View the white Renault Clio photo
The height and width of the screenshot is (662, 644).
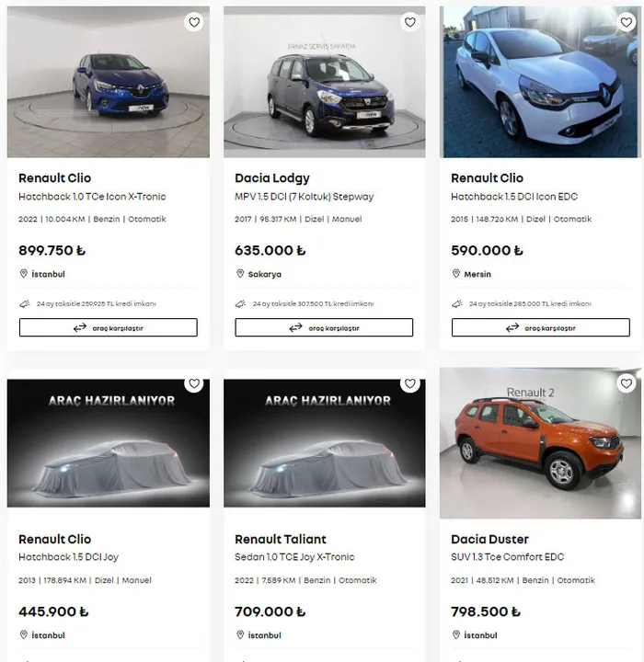540,82
